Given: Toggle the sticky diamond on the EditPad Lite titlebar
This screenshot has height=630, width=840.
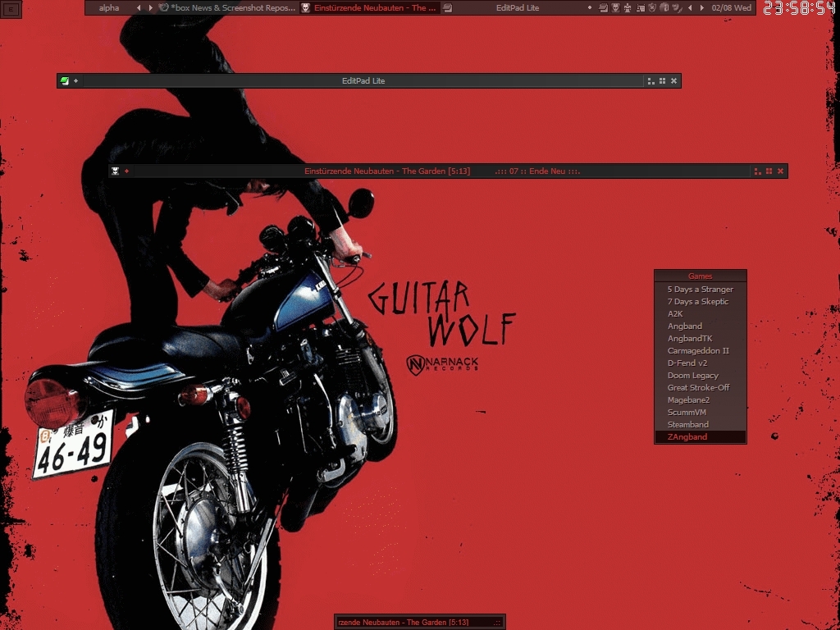Looking at the screenshot, I should [x=75, y=80].
